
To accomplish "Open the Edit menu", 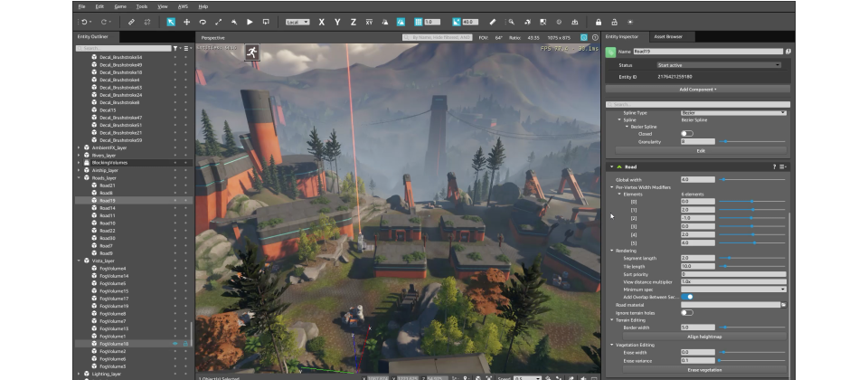I will pos(99,6).
